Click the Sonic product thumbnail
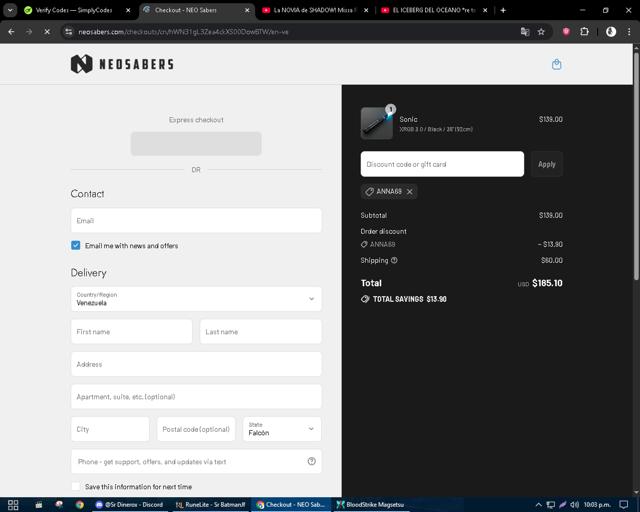The height and width of the screenshot is (512, 640). tap(377, 123)
